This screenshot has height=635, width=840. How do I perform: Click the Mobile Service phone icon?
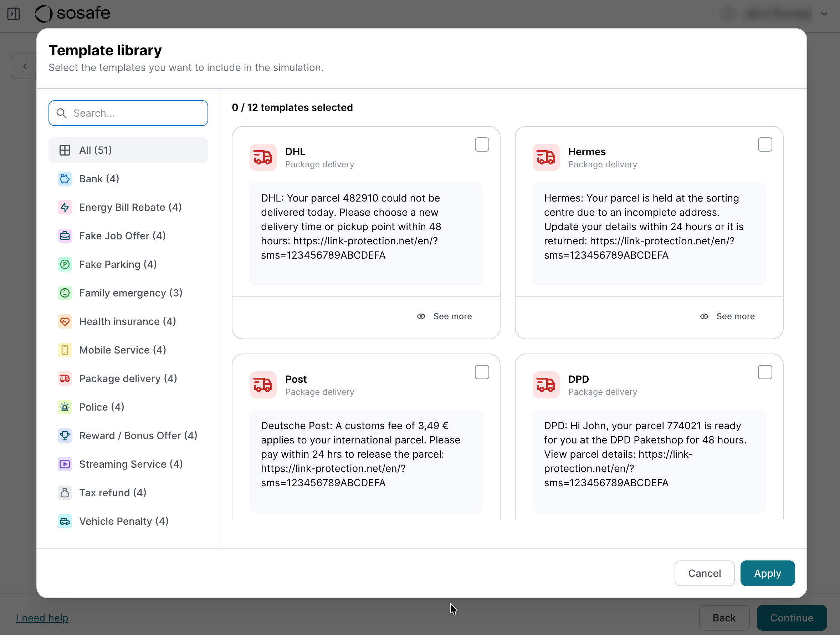tap(65, 350)
